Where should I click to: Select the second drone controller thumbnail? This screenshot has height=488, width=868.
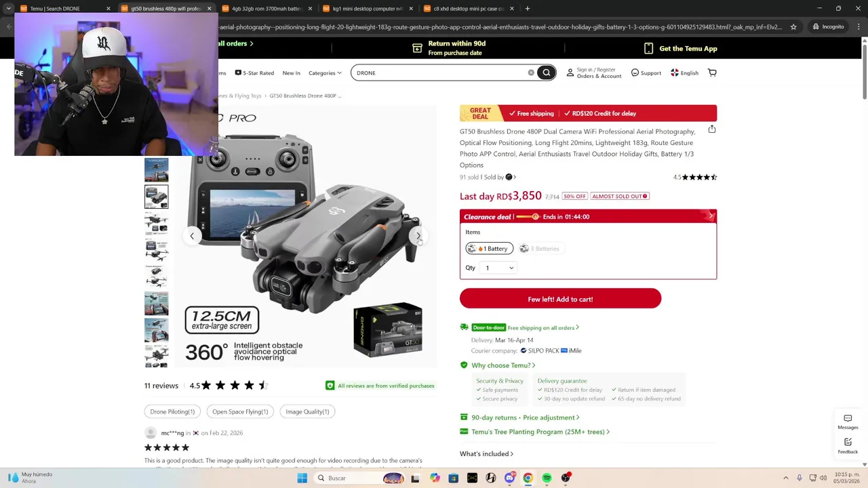click(x=156, y=197)
